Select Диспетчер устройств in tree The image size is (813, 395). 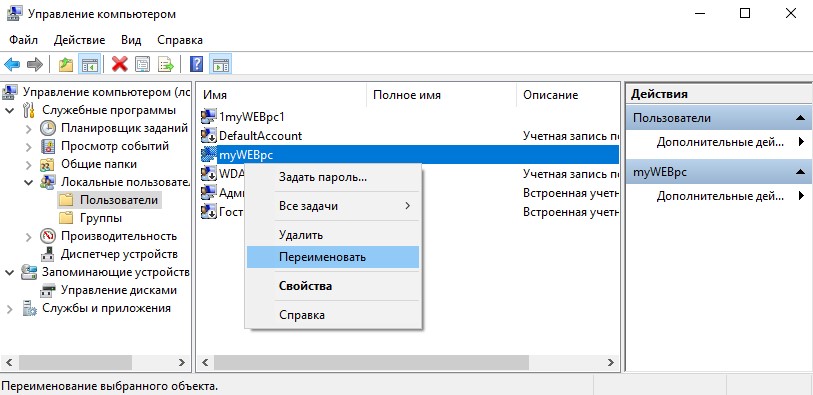119,254
